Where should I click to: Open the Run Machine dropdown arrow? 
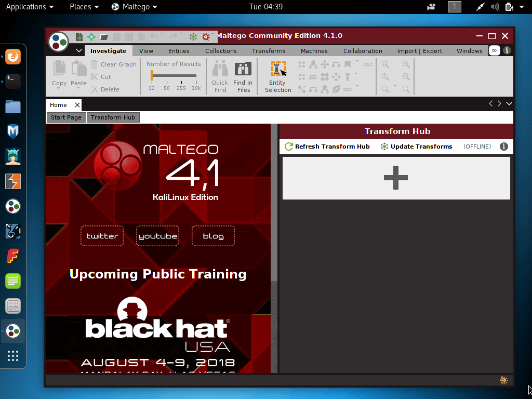click(x=212, y=33)
